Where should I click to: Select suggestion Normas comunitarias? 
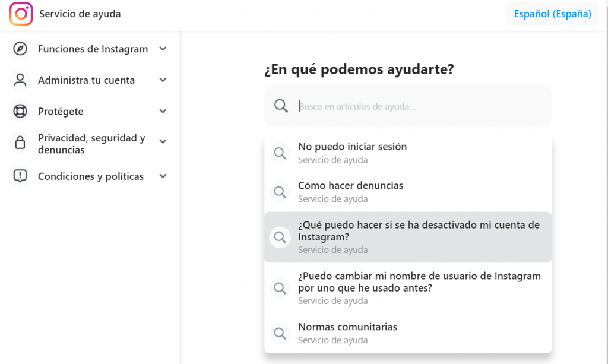(x=408, y=333)
